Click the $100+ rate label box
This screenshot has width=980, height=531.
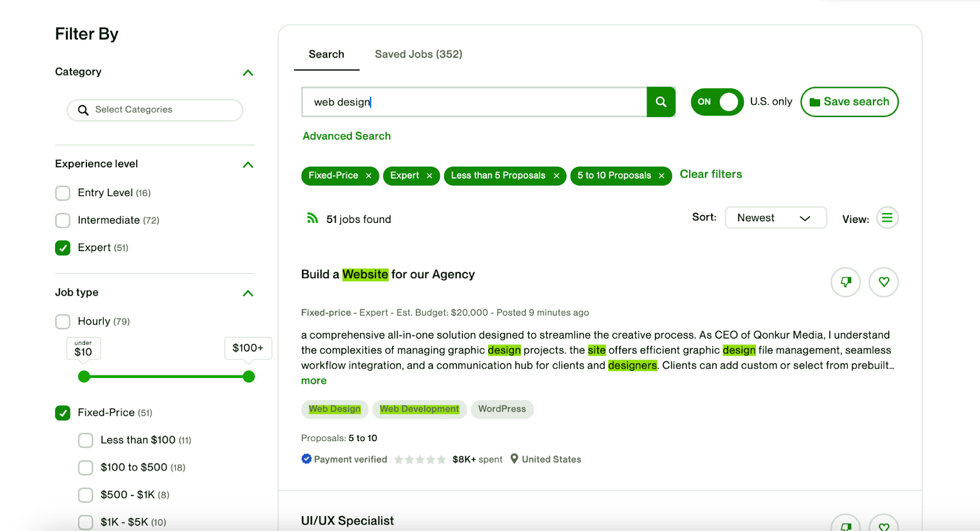click(248, 348)
